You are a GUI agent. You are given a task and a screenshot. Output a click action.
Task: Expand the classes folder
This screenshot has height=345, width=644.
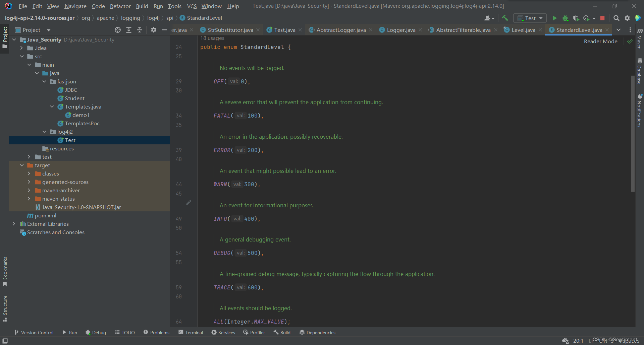tap(29, 174)
